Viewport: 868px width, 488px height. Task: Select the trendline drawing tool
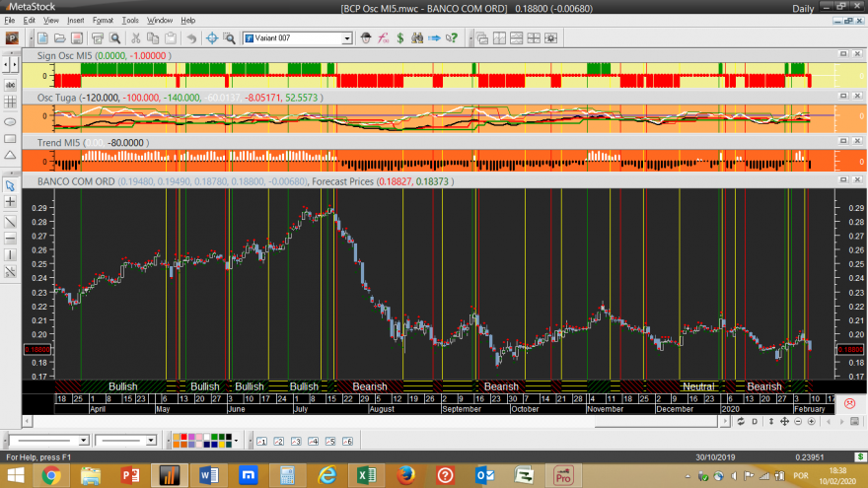(10, 222)
